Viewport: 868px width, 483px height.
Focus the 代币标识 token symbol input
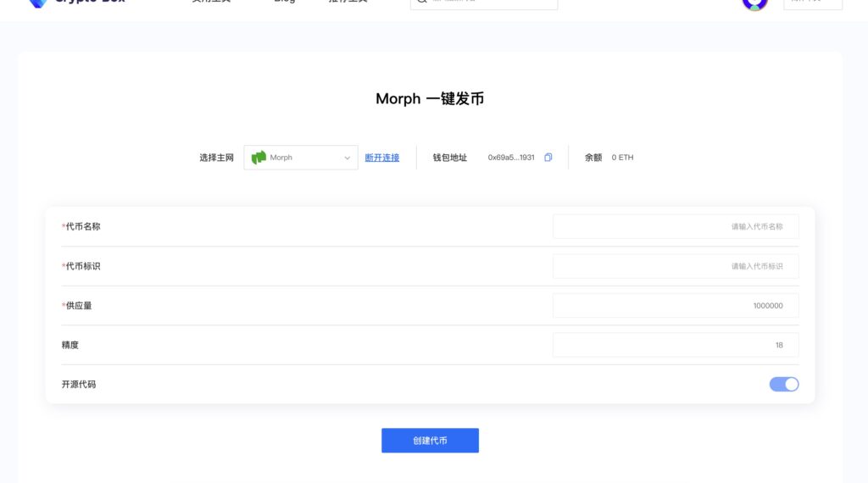click(676, 266)
